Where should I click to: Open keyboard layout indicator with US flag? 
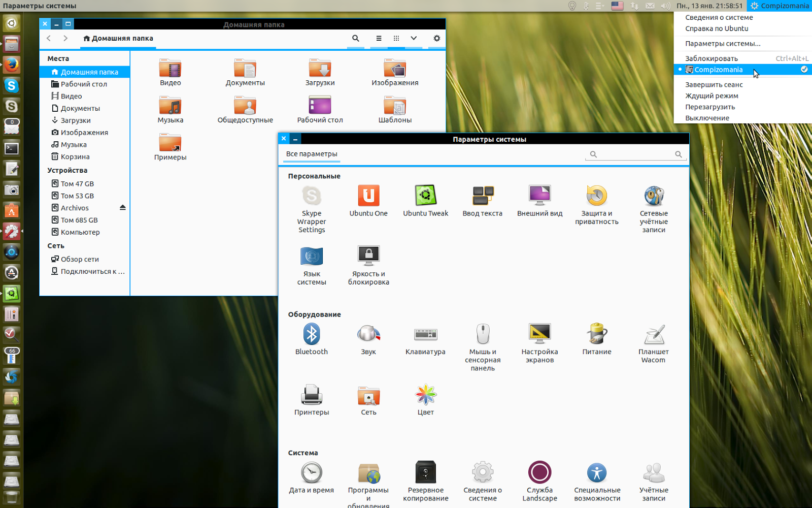point(617,6)
